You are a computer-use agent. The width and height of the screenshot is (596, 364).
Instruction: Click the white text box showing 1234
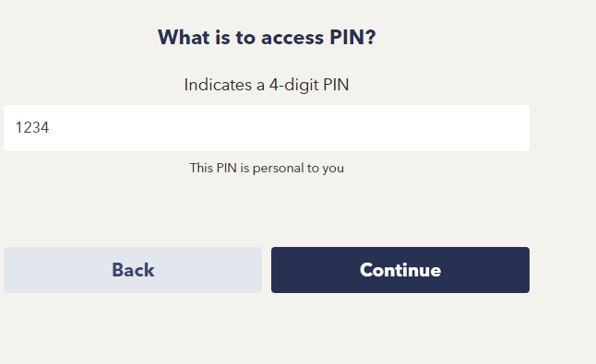[x=267, y=128]
